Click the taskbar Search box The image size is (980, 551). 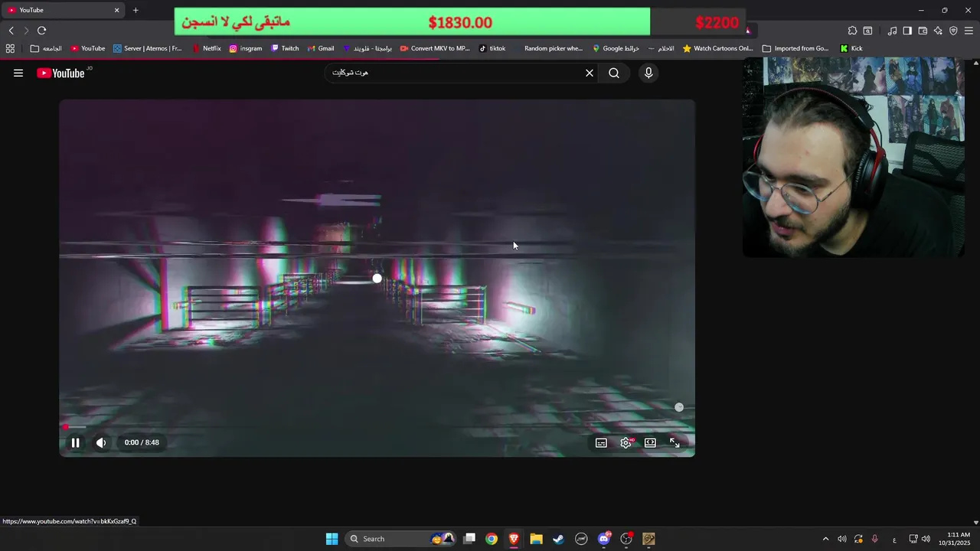click(402, 539)
